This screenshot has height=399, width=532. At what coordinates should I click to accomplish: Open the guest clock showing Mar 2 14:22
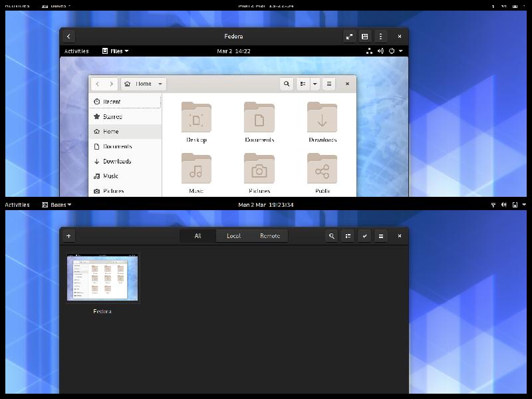coord(234,51)
